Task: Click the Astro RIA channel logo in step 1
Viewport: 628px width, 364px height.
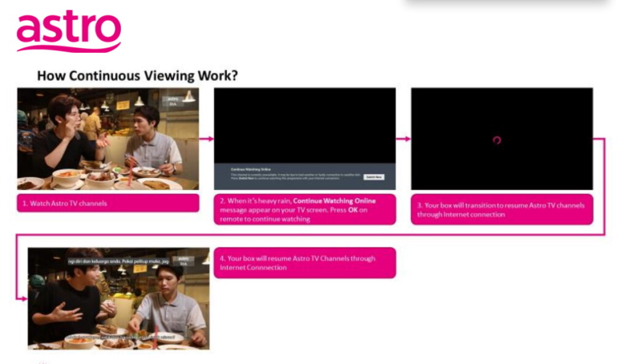Action: pyautogui.click(x=173, y=101)
